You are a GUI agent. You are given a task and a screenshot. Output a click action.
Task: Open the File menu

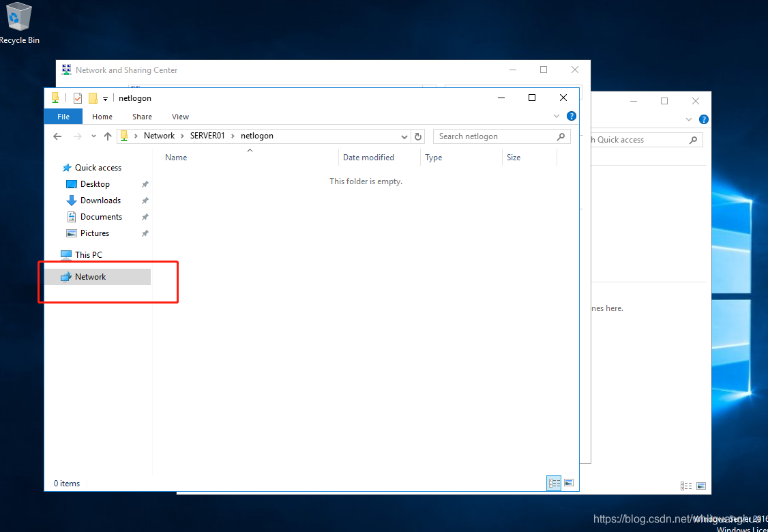click(x=63, y=116)
